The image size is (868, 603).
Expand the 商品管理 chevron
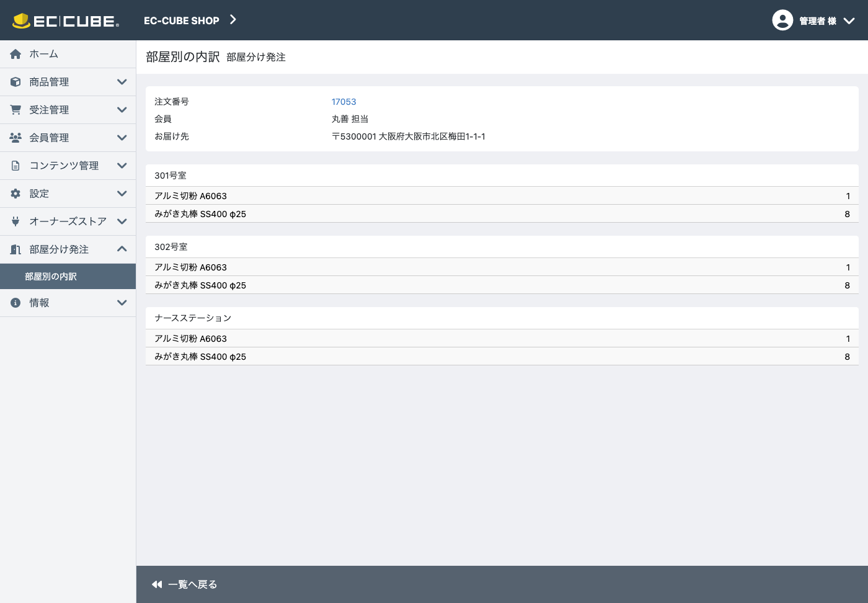(122, 82)
